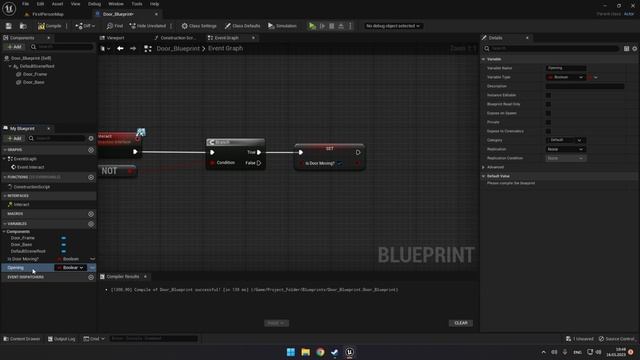Select Door_Frame in the Components tree

coord(35,74)
